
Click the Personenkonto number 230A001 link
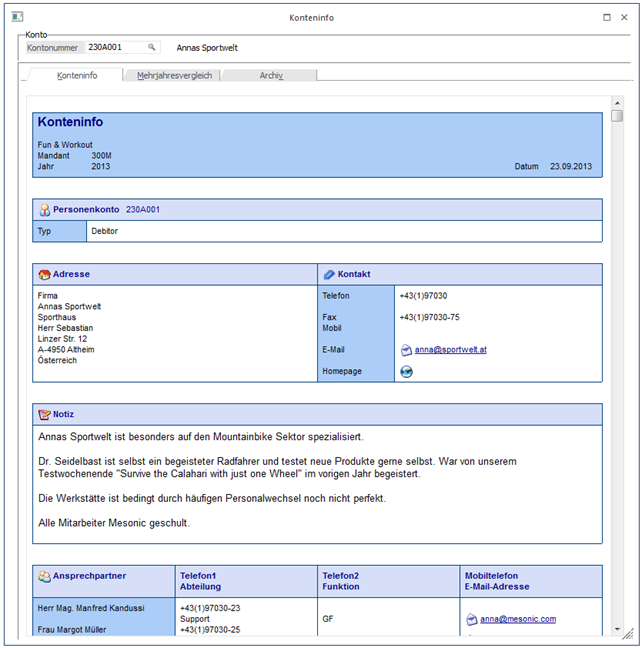143,210
